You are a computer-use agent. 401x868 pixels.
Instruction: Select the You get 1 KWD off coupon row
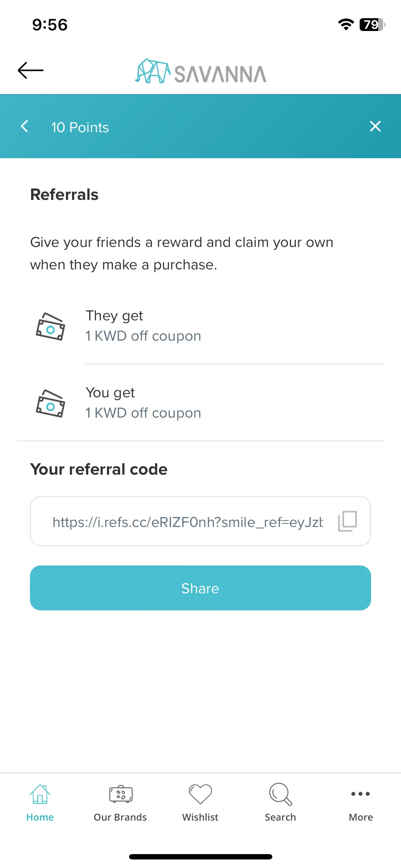[200, 403]
